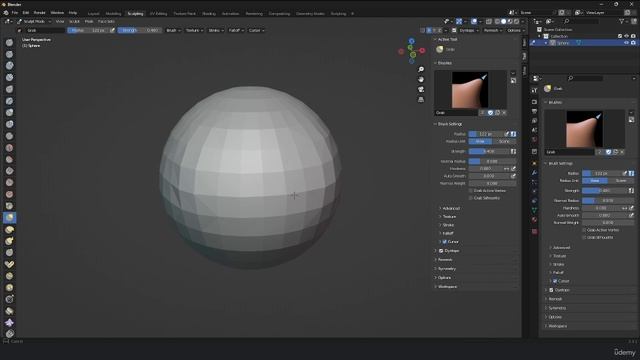Select the Pose brush tool

pos(9,264)
